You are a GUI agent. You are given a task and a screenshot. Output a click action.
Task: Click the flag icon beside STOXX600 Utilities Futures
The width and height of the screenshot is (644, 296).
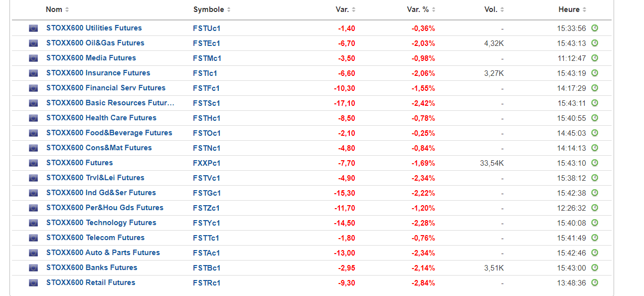click(x=33, y=28)
